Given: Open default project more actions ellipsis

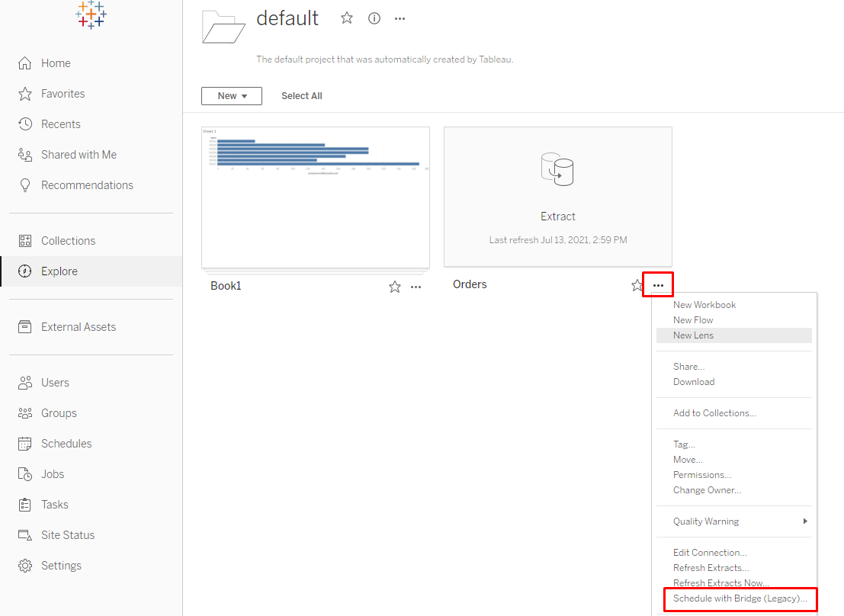Looking at the screenshot, I should (400, 18).
